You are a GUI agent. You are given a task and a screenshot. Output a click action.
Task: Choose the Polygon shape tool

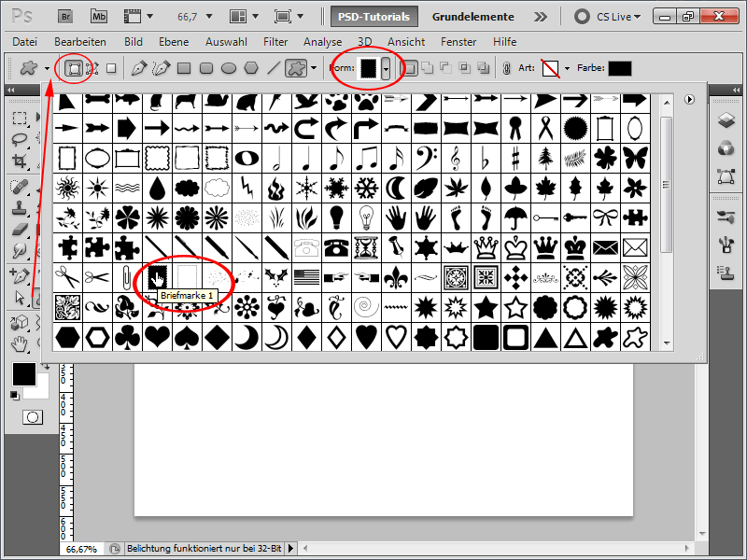tap(251, 68)
